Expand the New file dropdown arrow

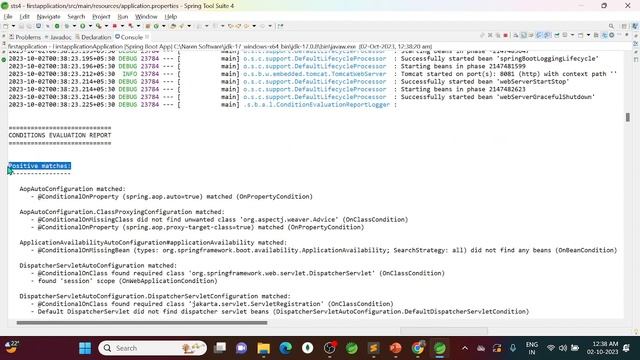click(x=13, y=26)
